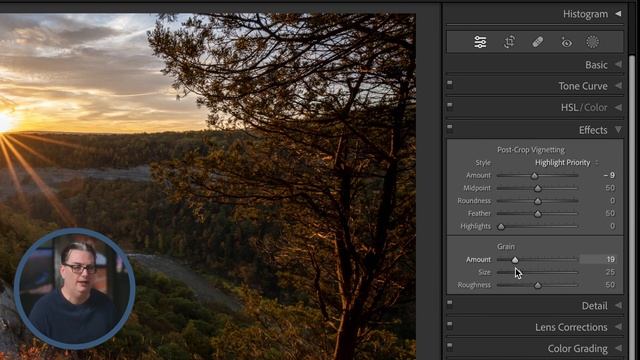The width and height of the screenshot is (640, 360).
Task: Expand the HSL/Color panel triangle
Action: (618, 107)
